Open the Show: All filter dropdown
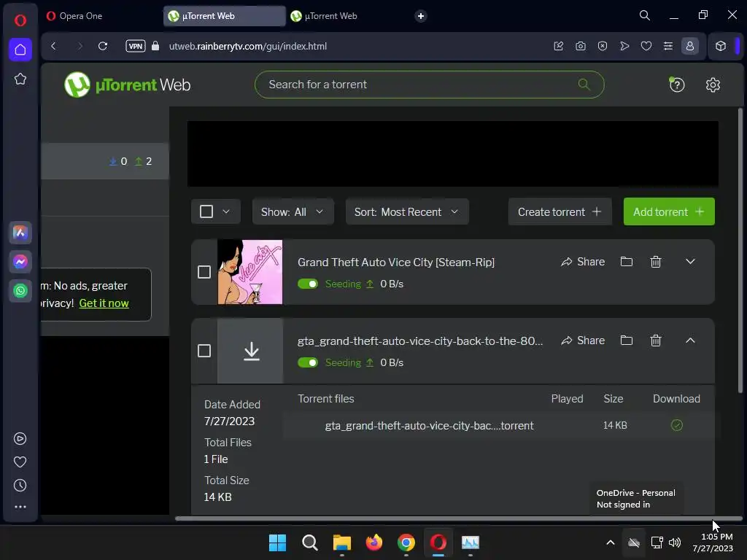This screenshot has height=560, width=747. point(293,212)
